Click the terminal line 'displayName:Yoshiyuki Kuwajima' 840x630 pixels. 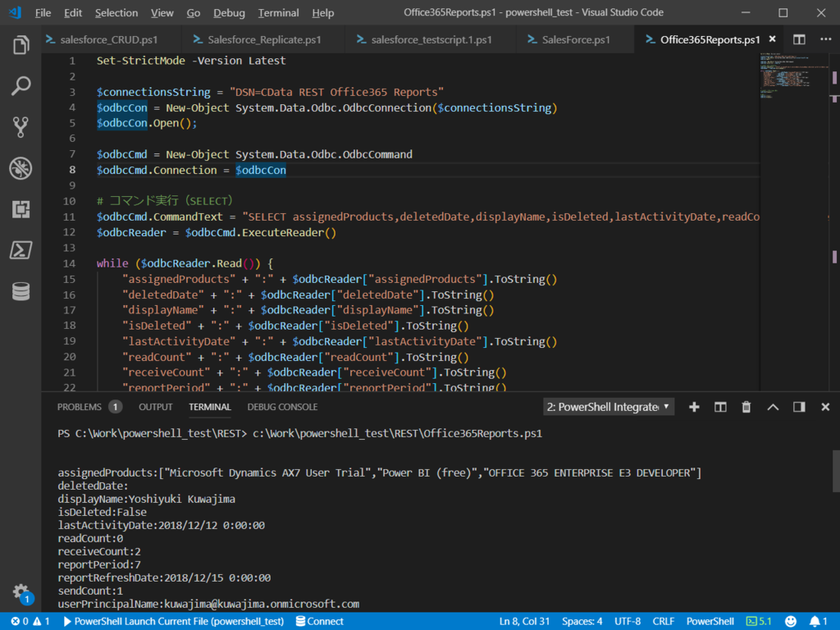pyautogui.click(x=146, y=500)
